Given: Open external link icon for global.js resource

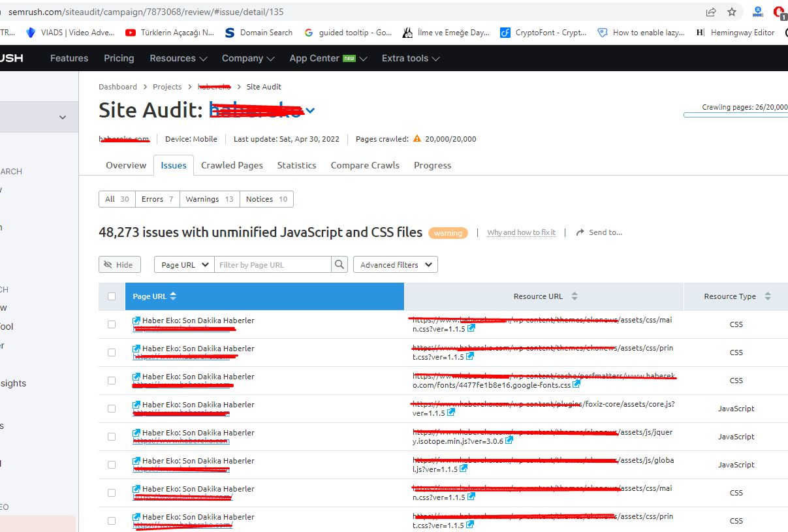Looking at the screenshot, I should 464,469.
